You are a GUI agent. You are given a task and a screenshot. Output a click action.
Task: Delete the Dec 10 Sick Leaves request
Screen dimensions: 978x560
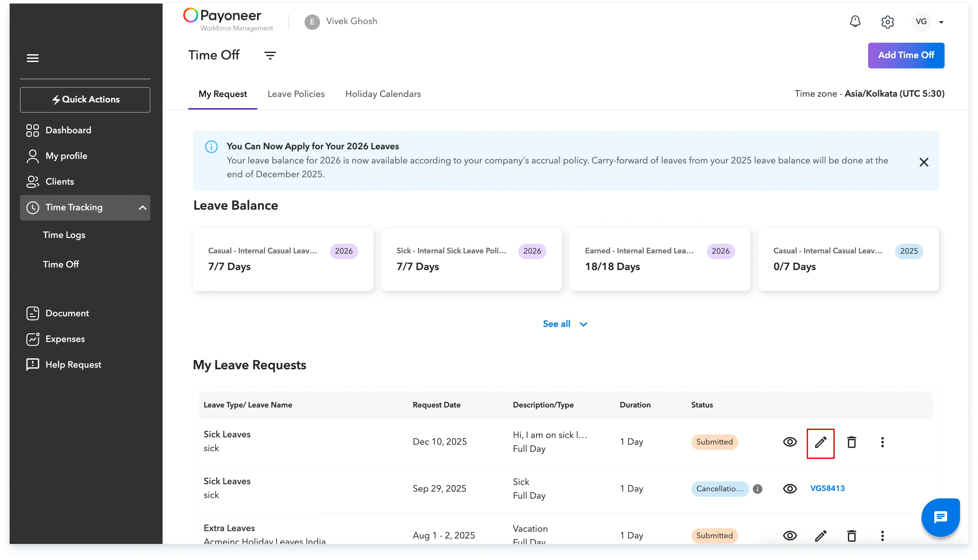click(851, 442)
